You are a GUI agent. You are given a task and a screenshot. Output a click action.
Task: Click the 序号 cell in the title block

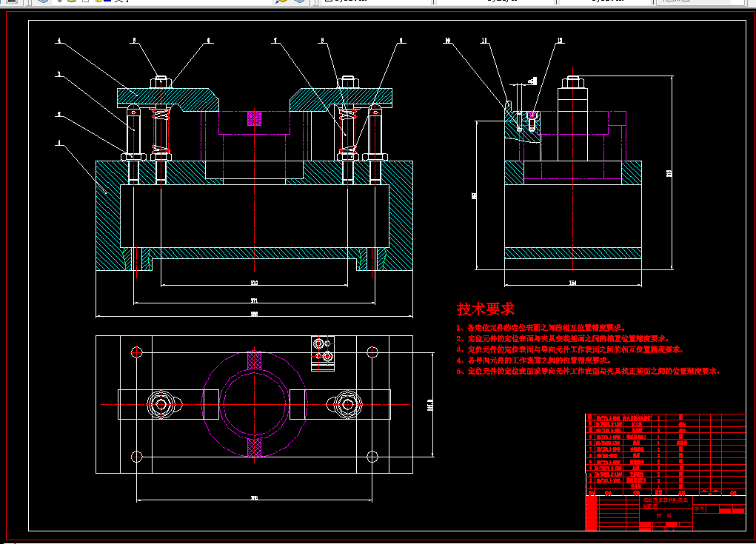(x=699, y=508)
